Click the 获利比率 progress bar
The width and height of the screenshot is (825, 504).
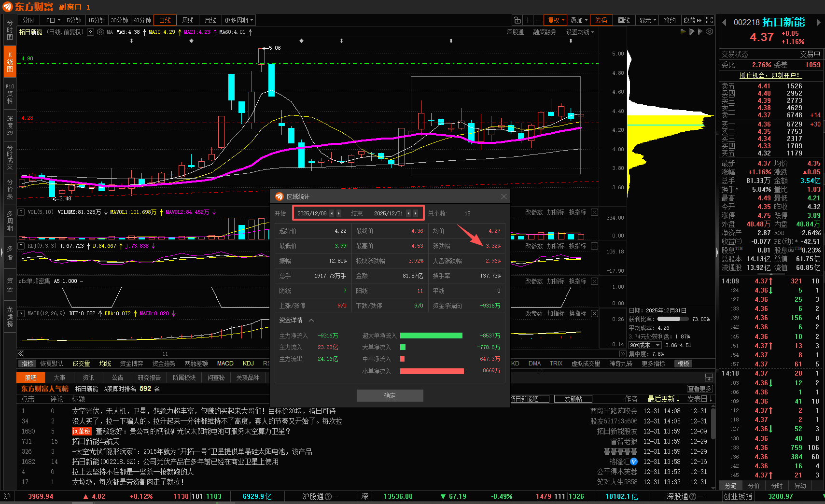(x=673, y=319)
